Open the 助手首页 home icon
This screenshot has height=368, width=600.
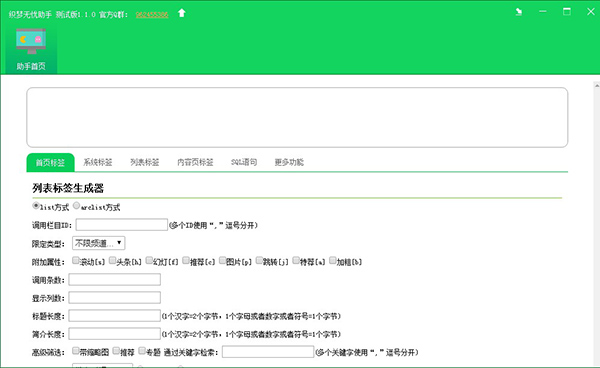pyautogui.click(x=31, y=50)
